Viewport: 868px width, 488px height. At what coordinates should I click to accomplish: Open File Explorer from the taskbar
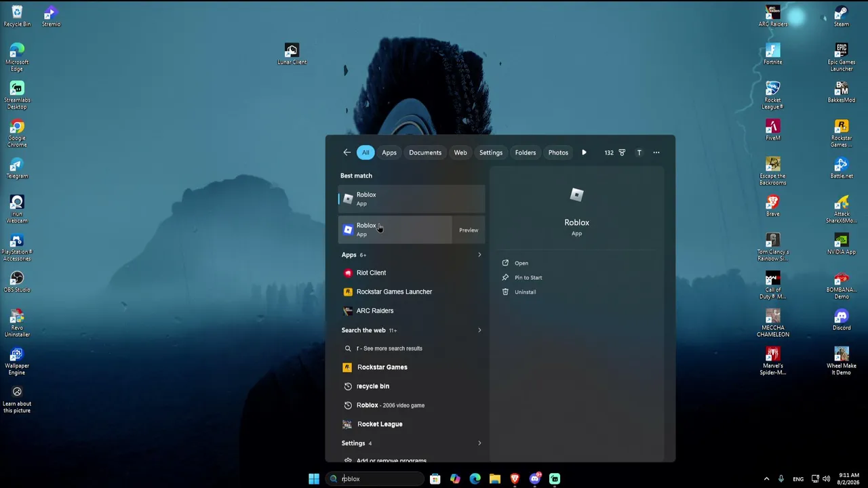(495, 479)
